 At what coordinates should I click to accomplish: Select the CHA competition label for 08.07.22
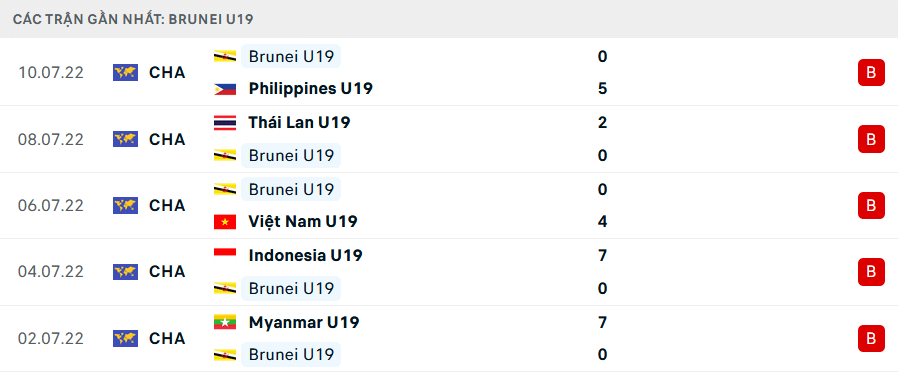pyautogui.click(x=167, y=139)
